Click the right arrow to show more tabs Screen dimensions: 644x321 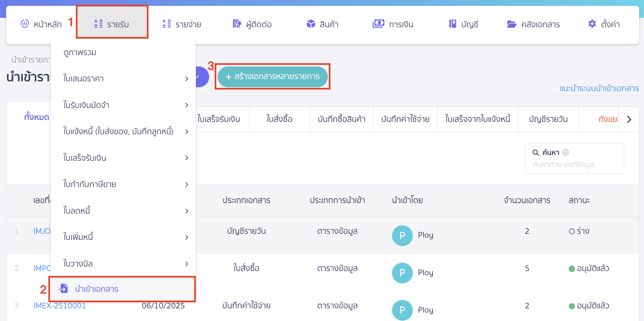point(630,119)
